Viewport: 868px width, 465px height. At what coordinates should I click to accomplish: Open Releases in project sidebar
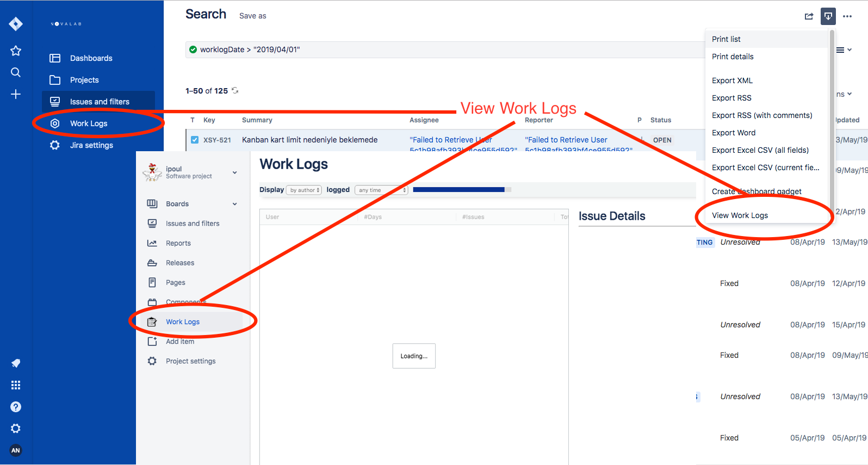coord(180,263)
